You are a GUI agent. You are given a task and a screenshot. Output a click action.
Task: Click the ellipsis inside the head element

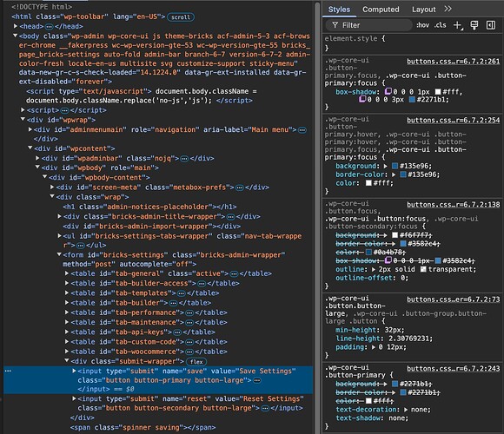click(x=50, y=26)
